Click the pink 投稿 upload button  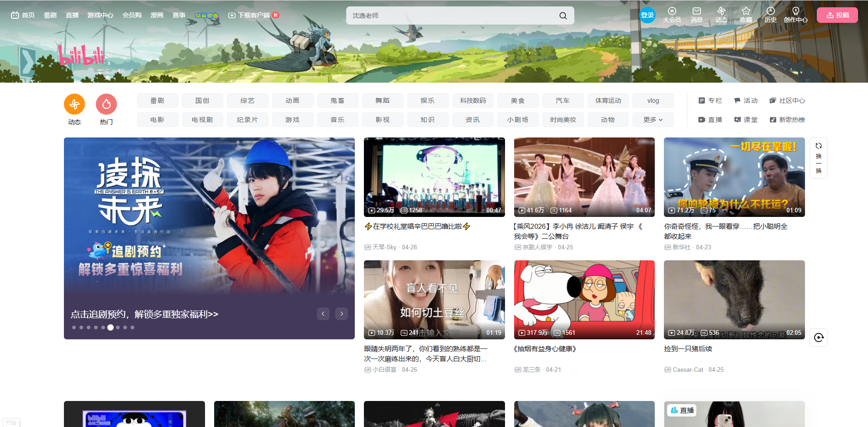(837, 15)
